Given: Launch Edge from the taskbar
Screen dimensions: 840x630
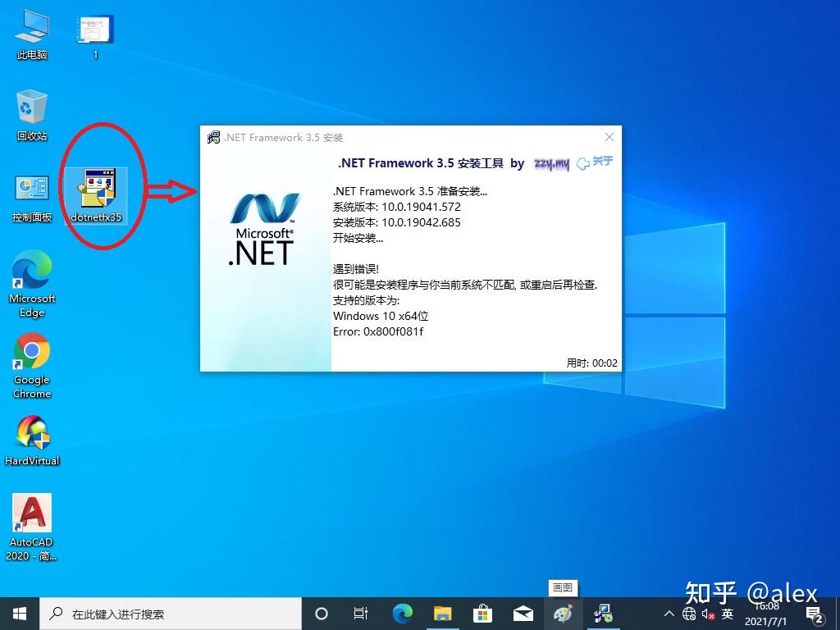Looking at the screenshot, I should click(x=402, y=614).
